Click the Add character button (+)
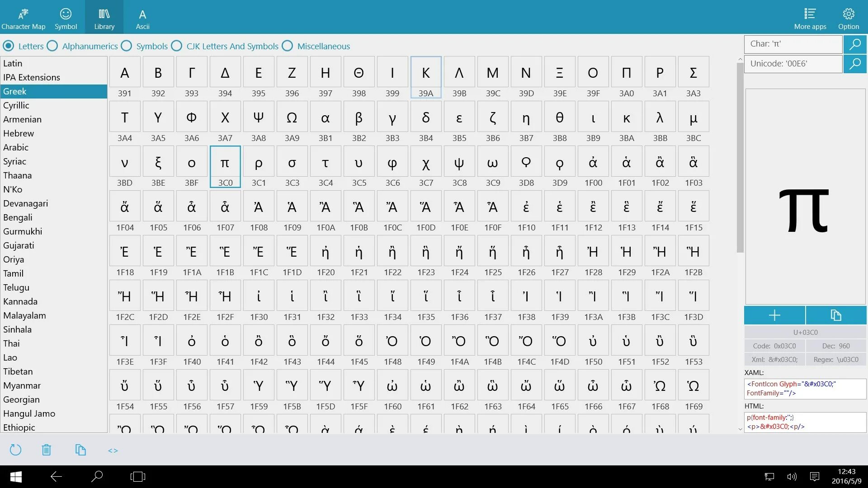The width and height of the screenshot is (868, 488). 775,314
